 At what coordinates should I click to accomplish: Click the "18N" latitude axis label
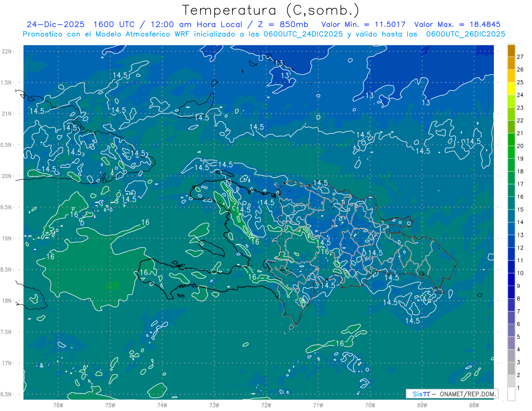[7, 301]
